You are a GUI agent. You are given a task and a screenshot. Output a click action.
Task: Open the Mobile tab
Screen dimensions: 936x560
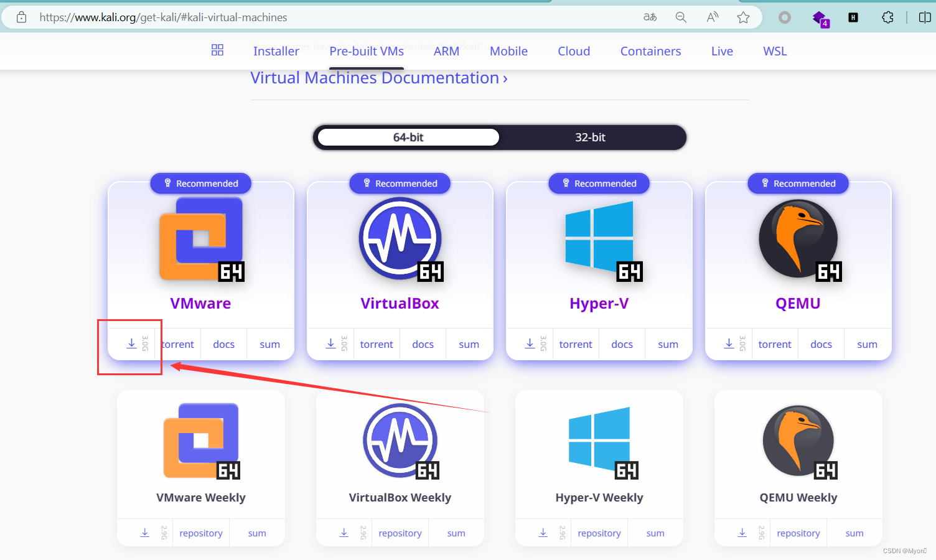(508, 51)
